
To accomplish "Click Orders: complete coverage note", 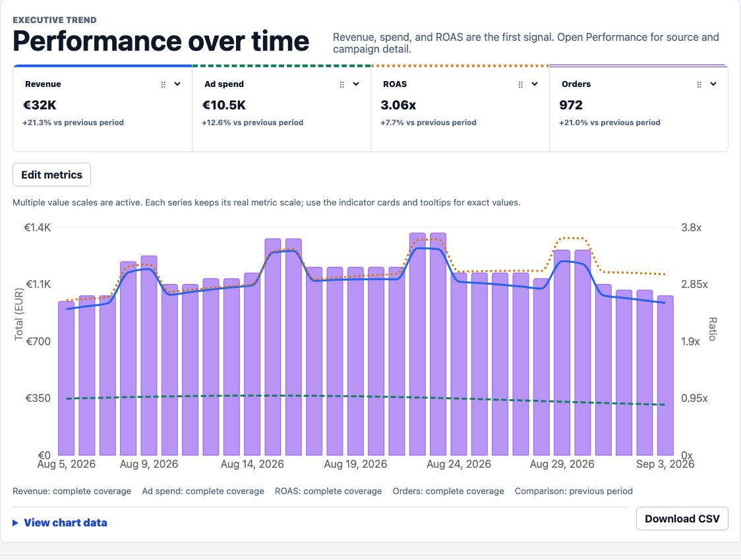I will (x=448, y=491).
